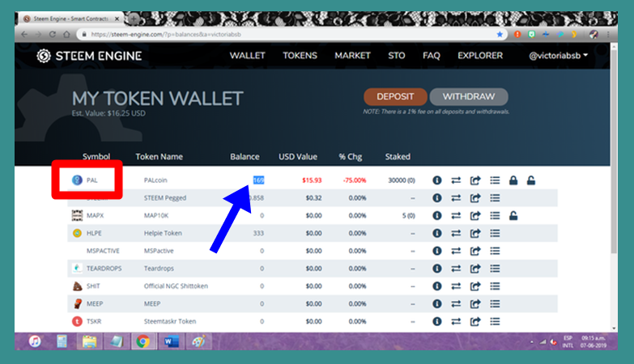Image resolution: width=634 pixels, height=364 pixels.
Task: Open Calculator from the taskbar
Action: tap(62, 342)
